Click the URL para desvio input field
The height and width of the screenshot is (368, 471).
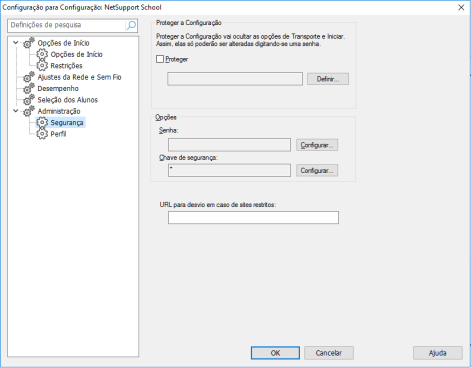coord(253,217)
